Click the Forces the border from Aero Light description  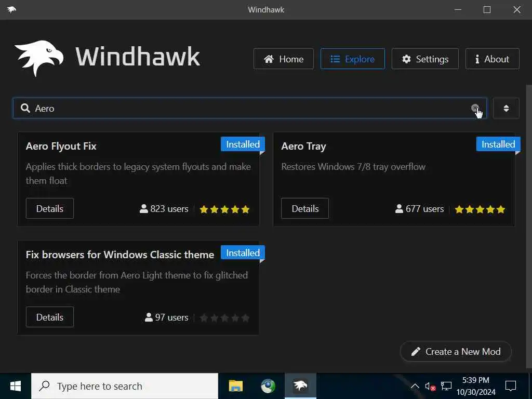[137, 282]
